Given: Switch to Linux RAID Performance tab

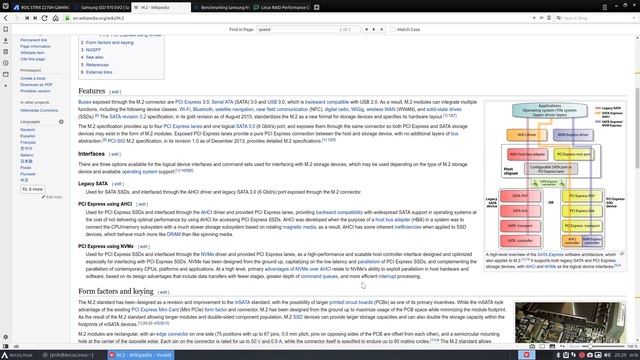Looking at the screenshot, I should coord(281,7).
